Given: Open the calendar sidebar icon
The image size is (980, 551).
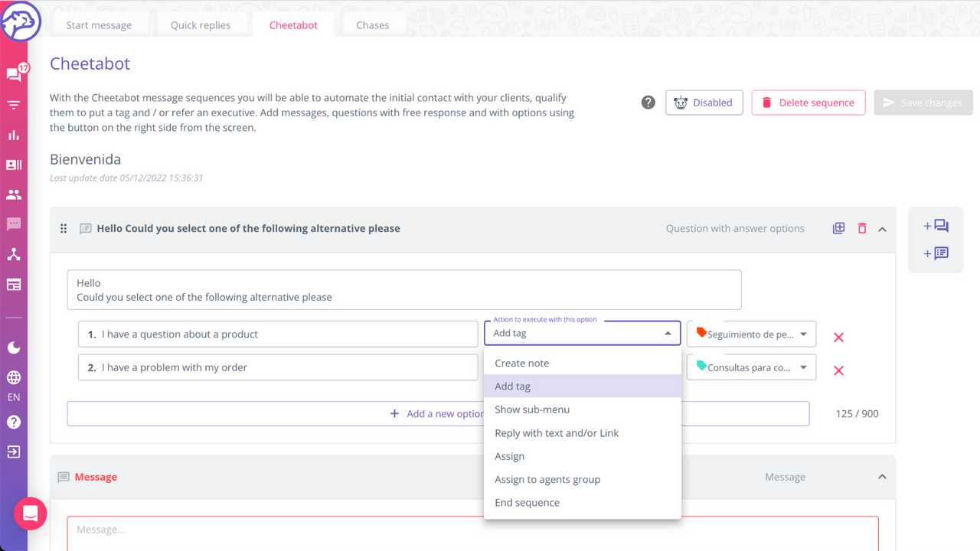Looking at the screenshot, I should click(14, 284).
